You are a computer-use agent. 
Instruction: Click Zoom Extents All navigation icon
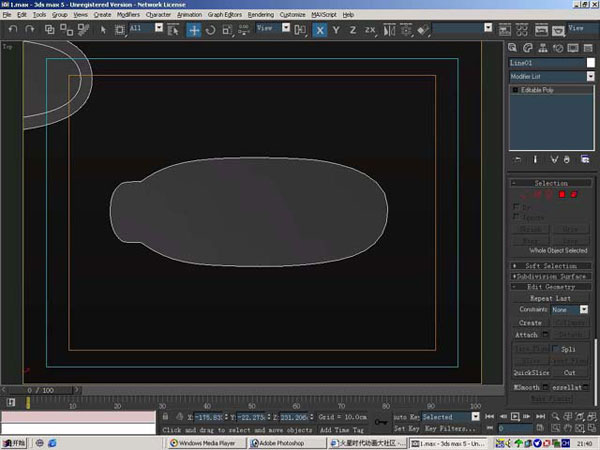(592, 417)
